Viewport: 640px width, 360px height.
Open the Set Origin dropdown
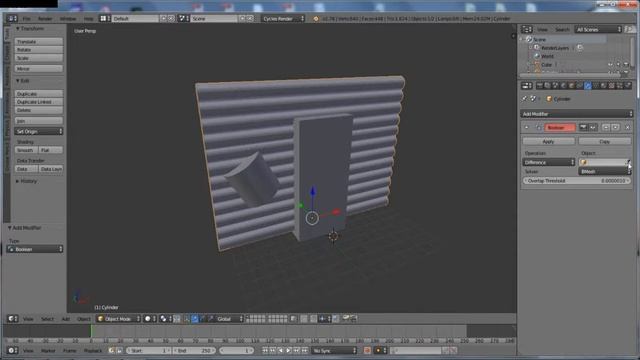(39, 131)
